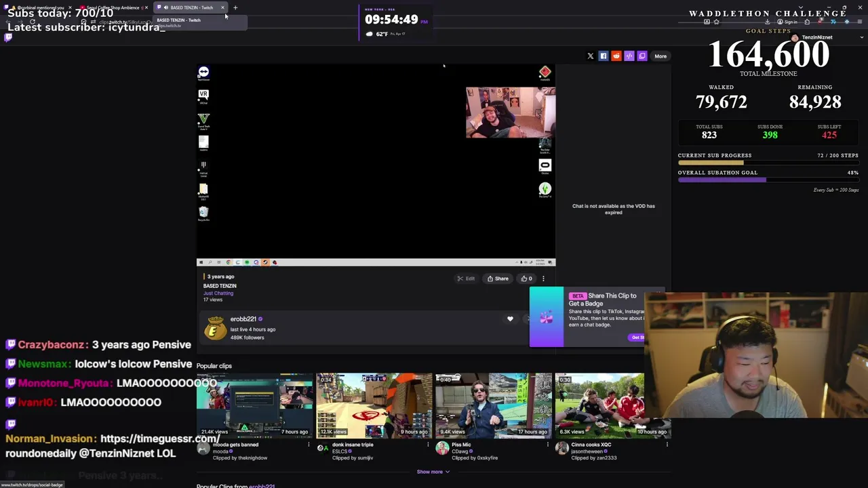Click the donk insane triple clip title
This screenshot has width=868, height=488.
353,445
